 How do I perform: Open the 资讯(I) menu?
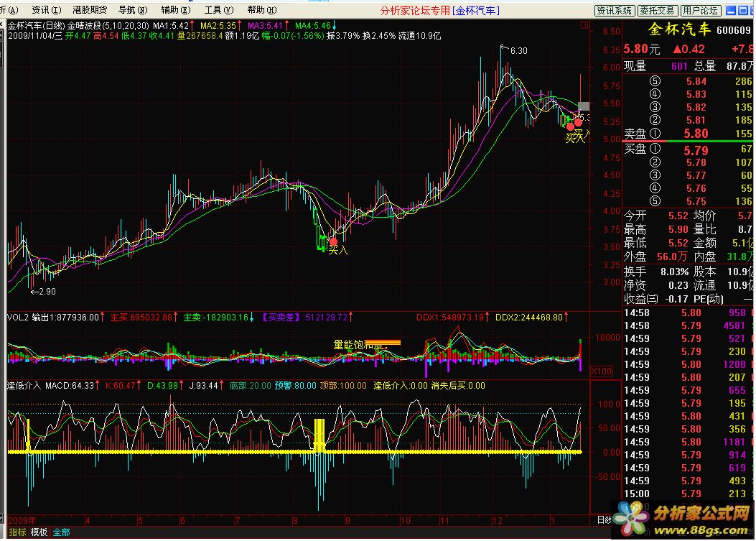[x=46, y=9]
